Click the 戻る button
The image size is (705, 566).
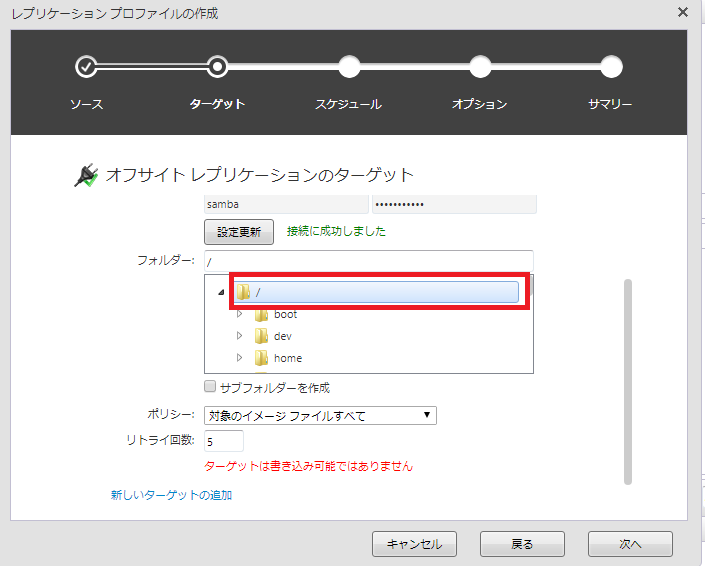point(522,544)
